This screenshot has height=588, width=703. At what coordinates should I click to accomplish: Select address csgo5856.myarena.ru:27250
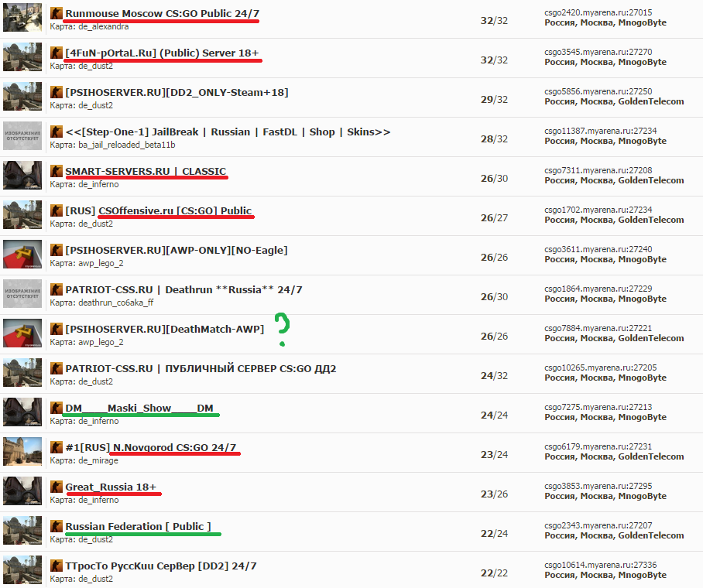(598, 91)
